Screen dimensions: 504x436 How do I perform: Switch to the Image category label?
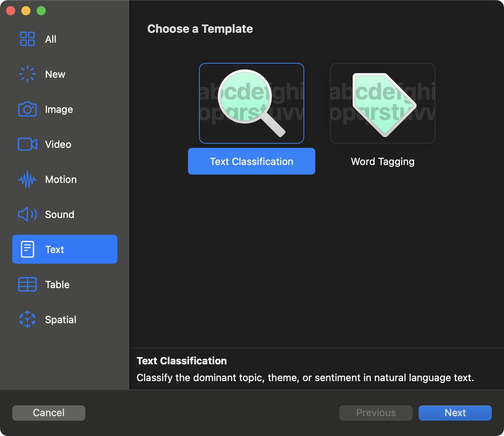(x=59, y=109)
